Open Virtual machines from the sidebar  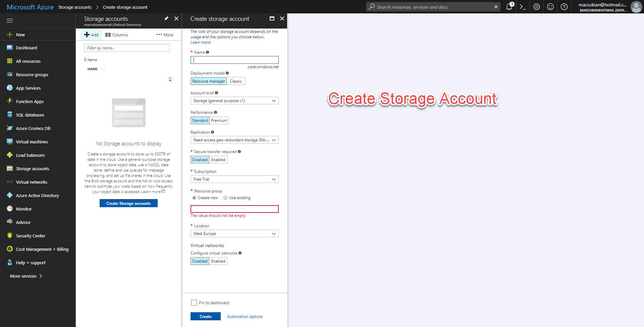[x=32, y=141]
